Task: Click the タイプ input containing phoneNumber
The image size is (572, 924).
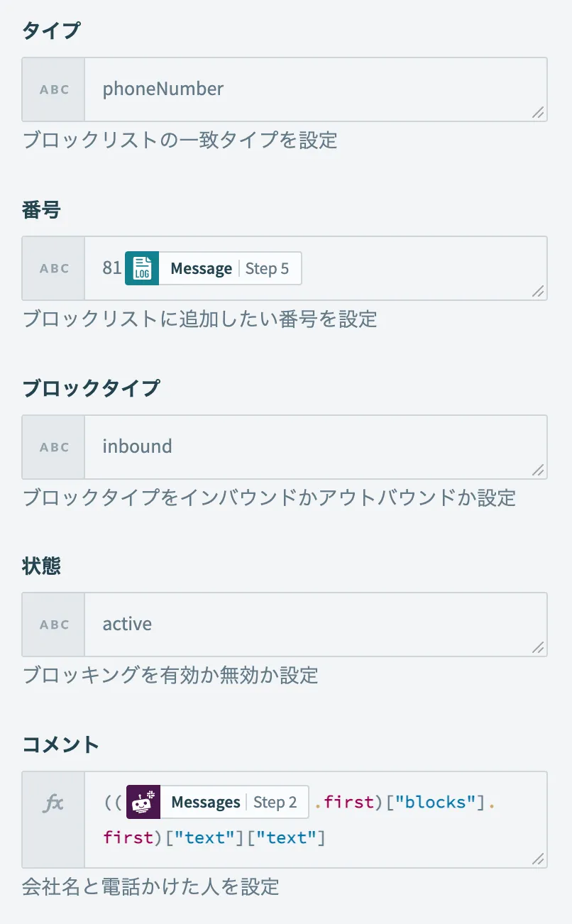Action: (312, 89)
